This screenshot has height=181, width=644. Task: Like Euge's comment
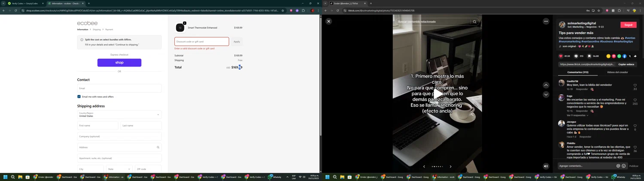[635, 100]
